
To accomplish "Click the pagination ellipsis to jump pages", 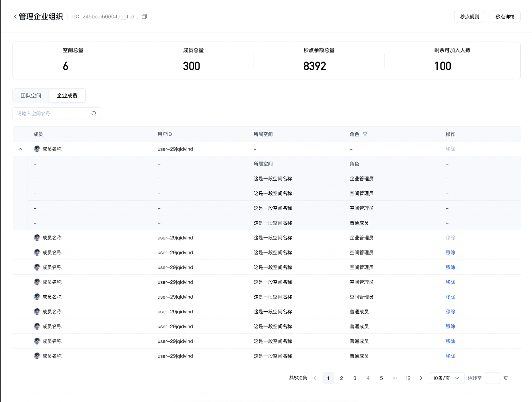I will 395,378.
